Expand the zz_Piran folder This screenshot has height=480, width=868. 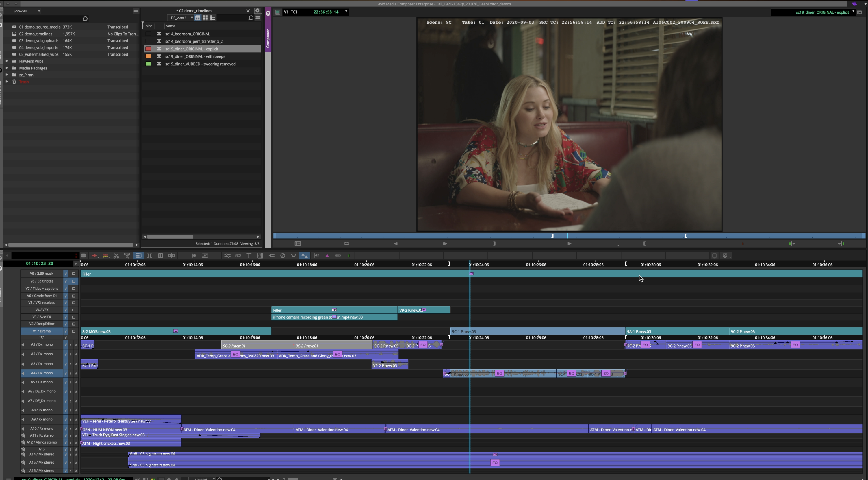pos(7,75)
